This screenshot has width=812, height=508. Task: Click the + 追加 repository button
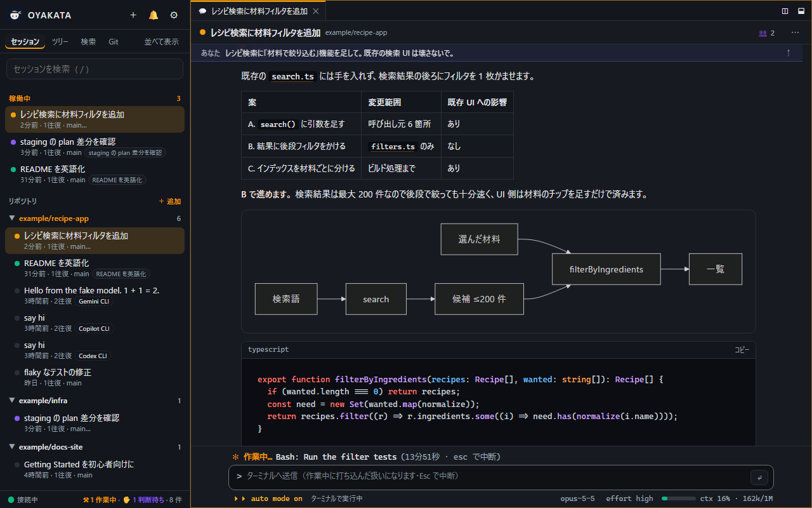click(170, 201)
